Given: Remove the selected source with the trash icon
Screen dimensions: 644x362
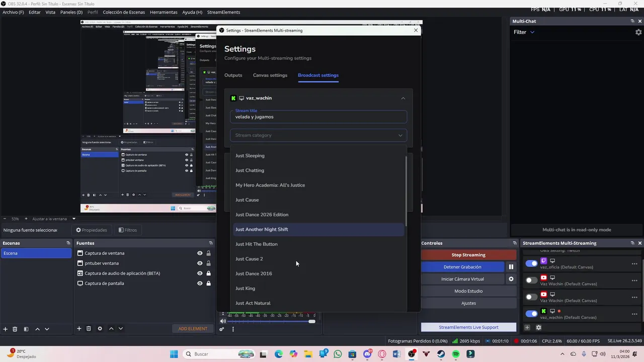Looking at the screenshot, I should (x=89, y=328).
